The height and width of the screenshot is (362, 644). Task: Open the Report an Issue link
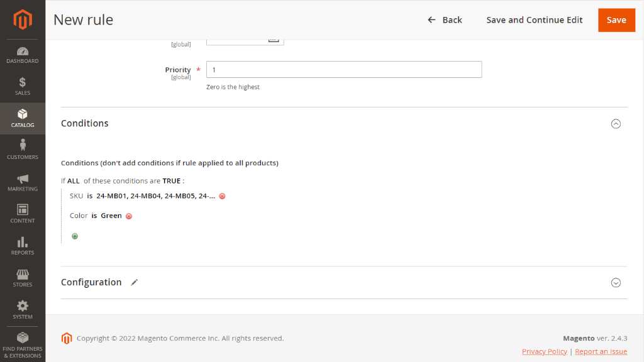[601, 351]
